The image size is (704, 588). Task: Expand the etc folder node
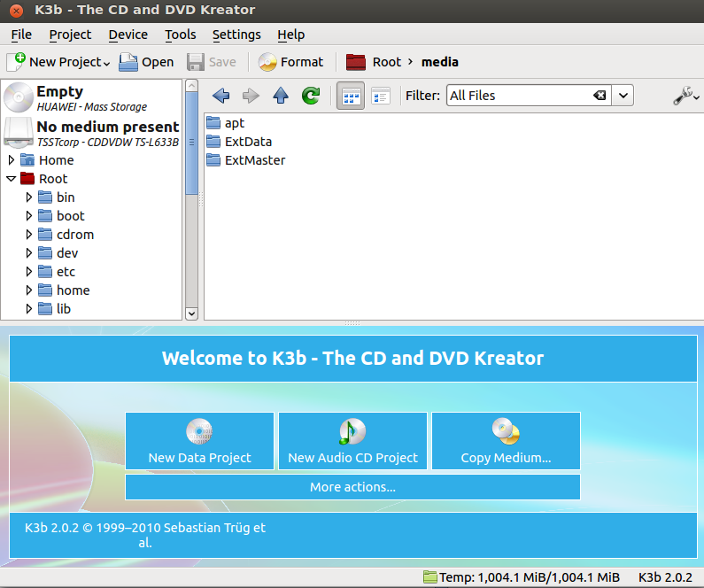pyautogui.click(x=29, y=272)
